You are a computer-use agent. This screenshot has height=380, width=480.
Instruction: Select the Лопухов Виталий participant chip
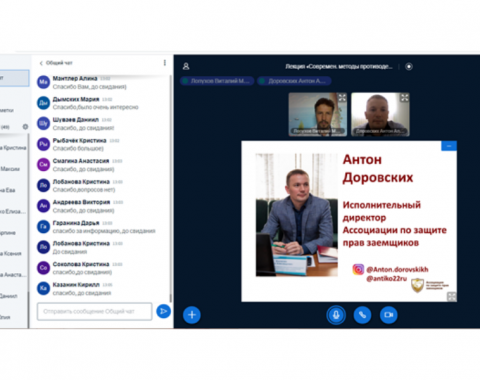click(x=217, y=81)
